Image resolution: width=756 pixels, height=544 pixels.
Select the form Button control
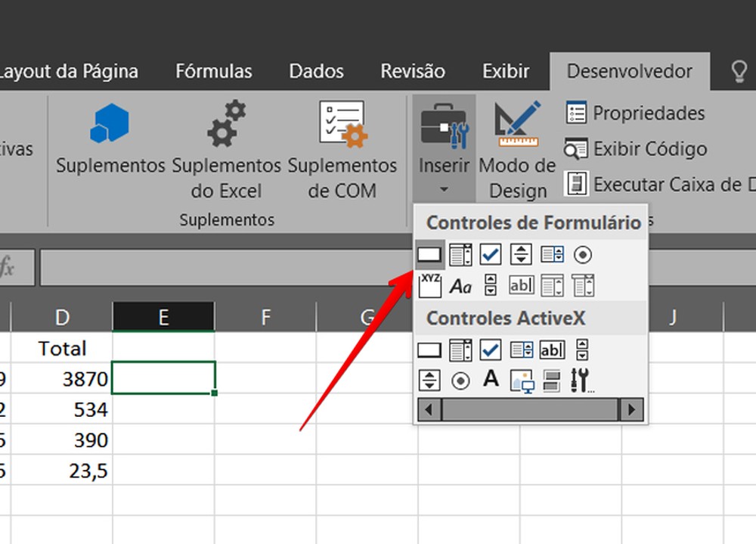coord(429,254)
